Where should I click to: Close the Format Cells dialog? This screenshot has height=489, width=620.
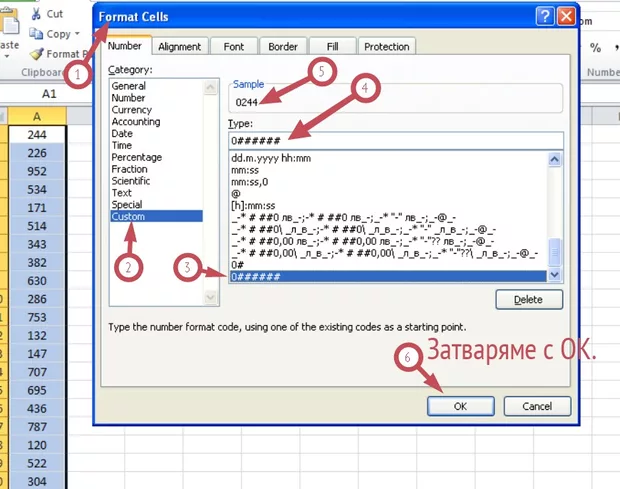[x=566, y=17]
